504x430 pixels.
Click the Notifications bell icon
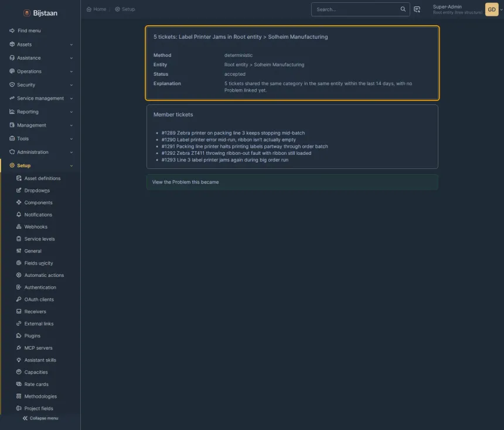point(19,214)
